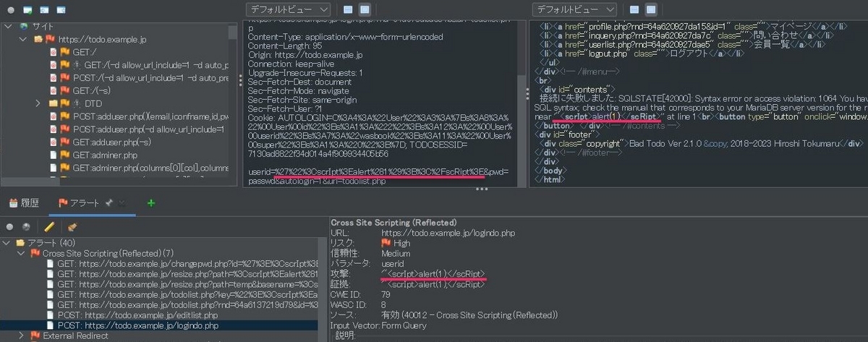
Task: Click the globe icon in alerts toolbar
Action: [27, 226]
